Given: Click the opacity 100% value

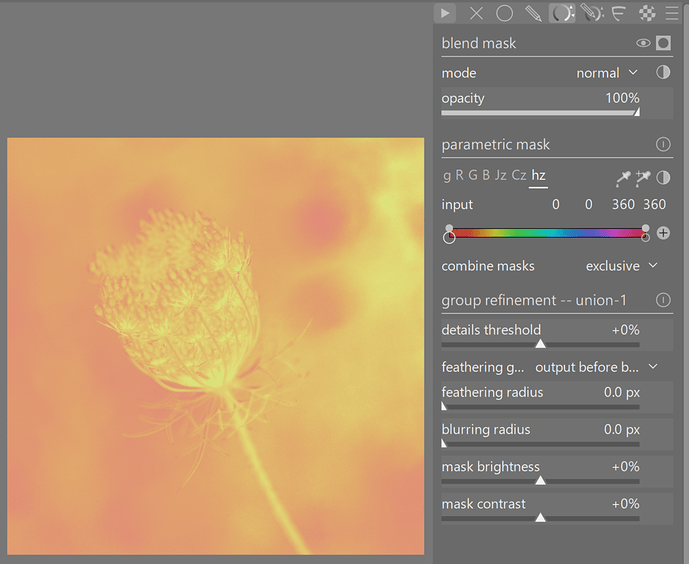Looking at the screenshot, I should tap(622, 98).
